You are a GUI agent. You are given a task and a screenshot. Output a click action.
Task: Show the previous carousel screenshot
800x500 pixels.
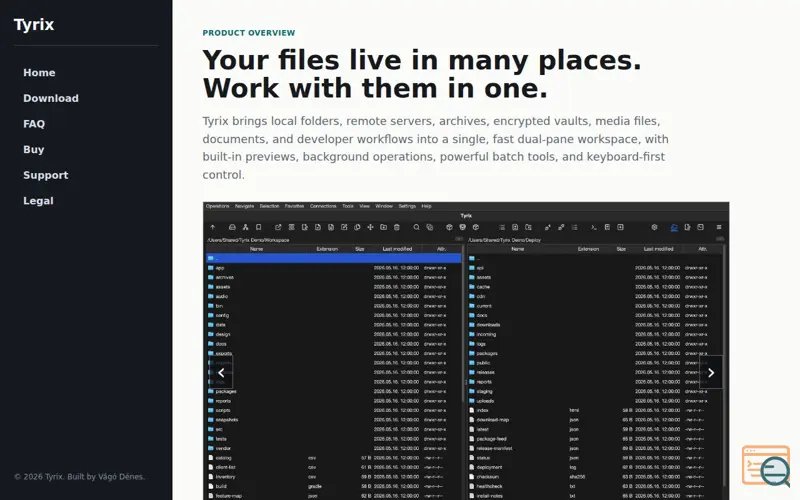pyautogui.click(x=221, y=372)
